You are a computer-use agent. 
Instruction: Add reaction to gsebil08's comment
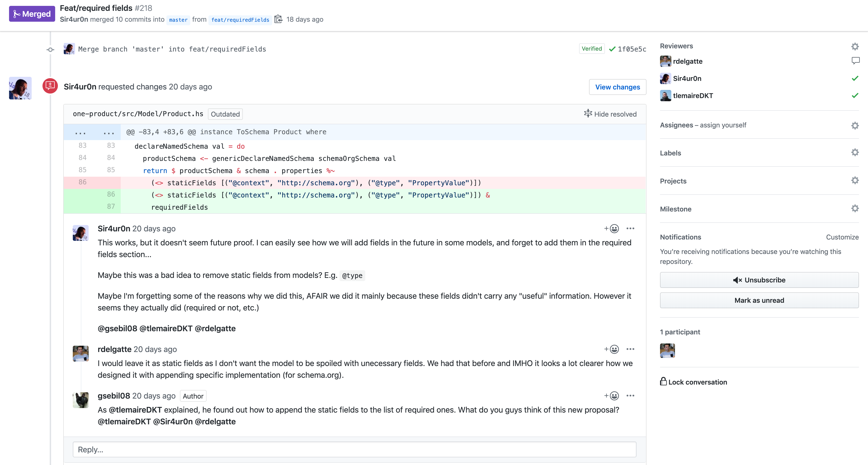(x=611, y=396)
